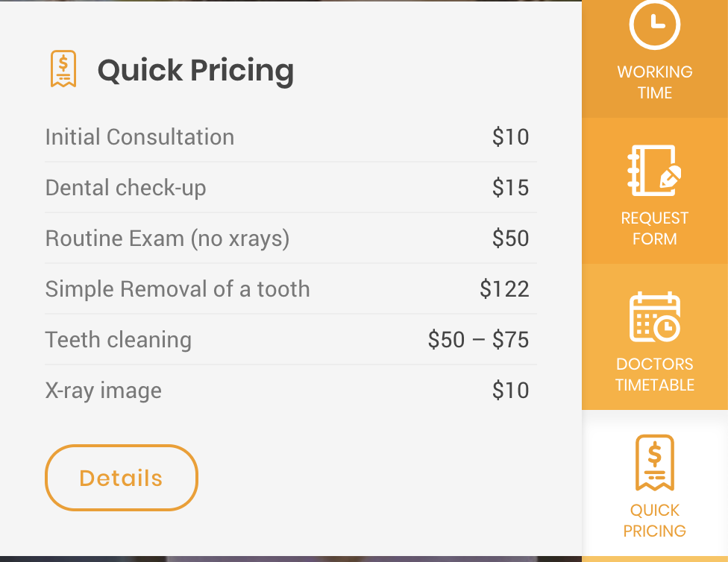This screenshot has height=562, width=728.
Task: Select the Doctors Timetable tab label
Action: 654,374
